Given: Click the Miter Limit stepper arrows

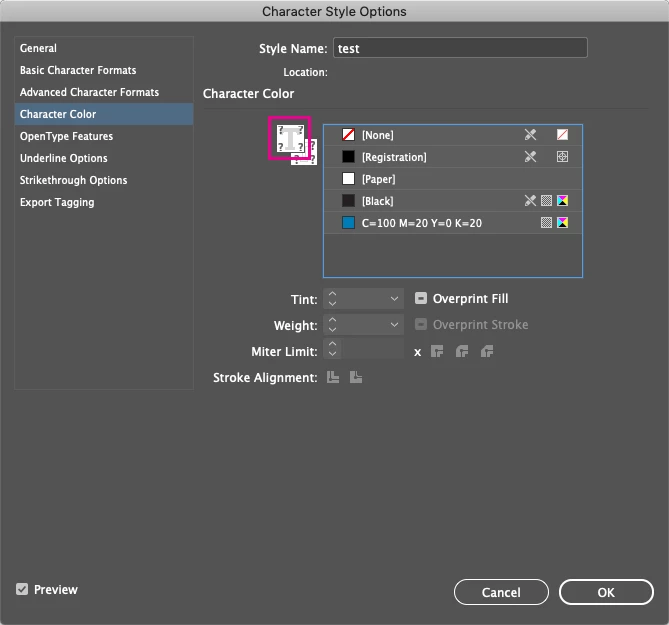Looking at the screenshot, I should pos(332,349).
